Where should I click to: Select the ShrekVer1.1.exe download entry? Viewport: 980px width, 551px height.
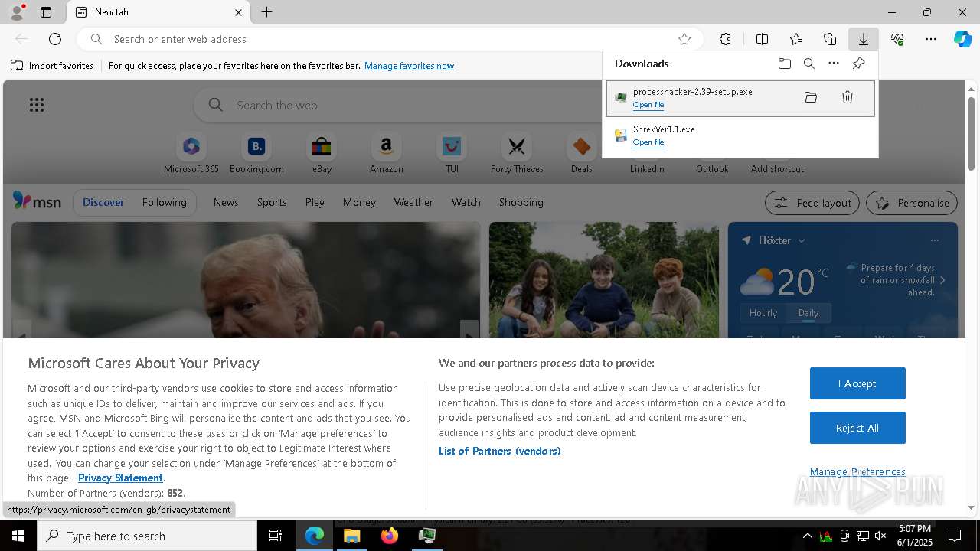(740, 135)
